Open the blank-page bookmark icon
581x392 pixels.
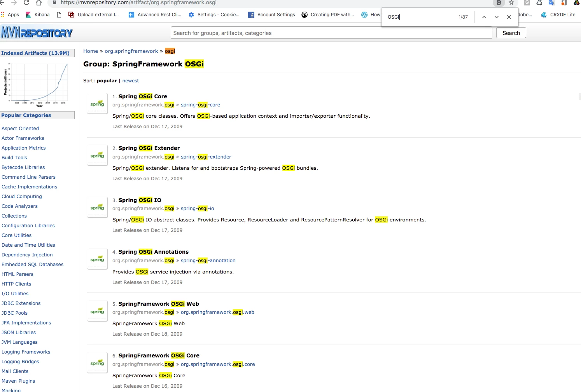[59, 15]
